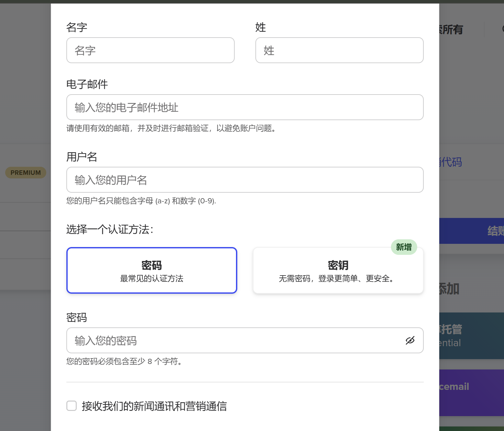
Task: Enable the 接收我们的新闻通讯和营销通信 checkbox
Action: point(72,406)
